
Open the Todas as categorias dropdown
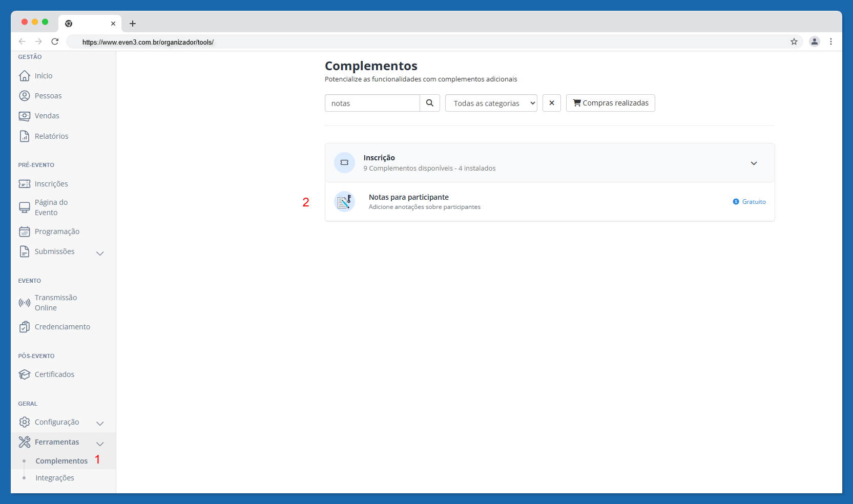491,103
